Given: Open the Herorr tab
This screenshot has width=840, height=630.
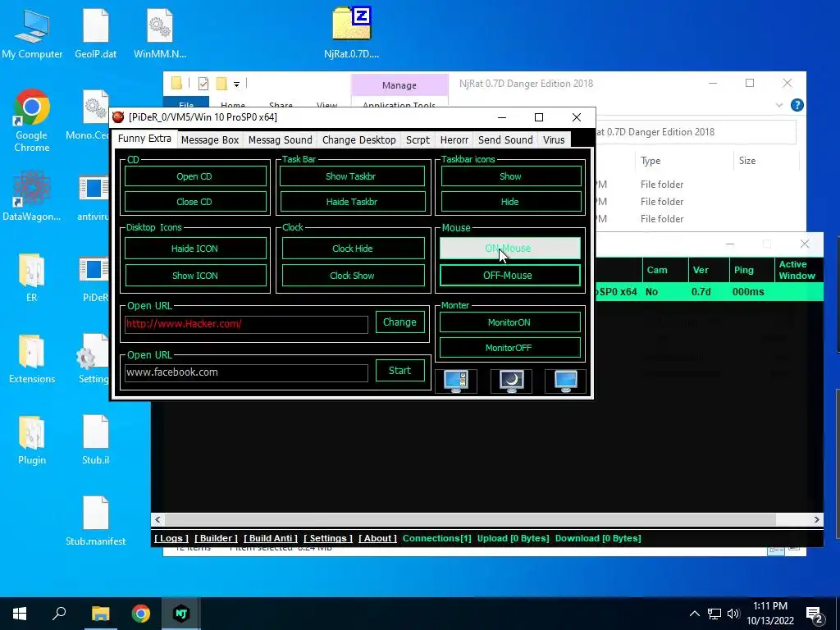Looking at the screenshot, I should [454, 139].
